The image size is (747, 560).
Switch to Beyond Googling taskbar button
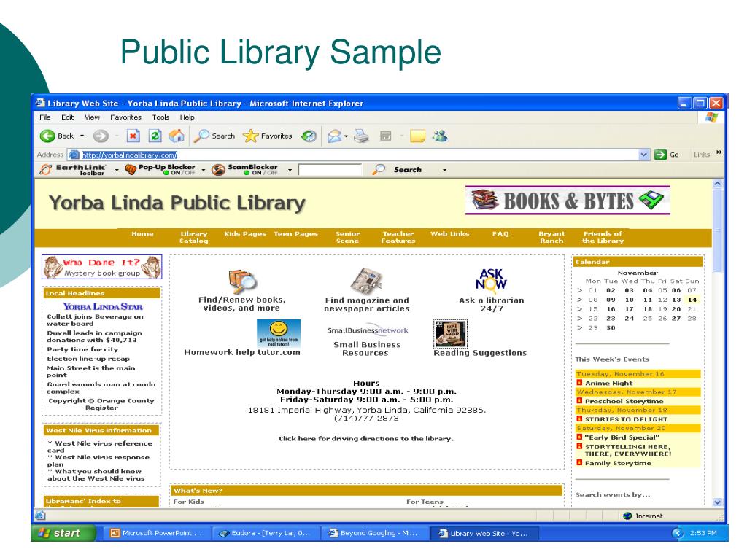click(373, 533)
